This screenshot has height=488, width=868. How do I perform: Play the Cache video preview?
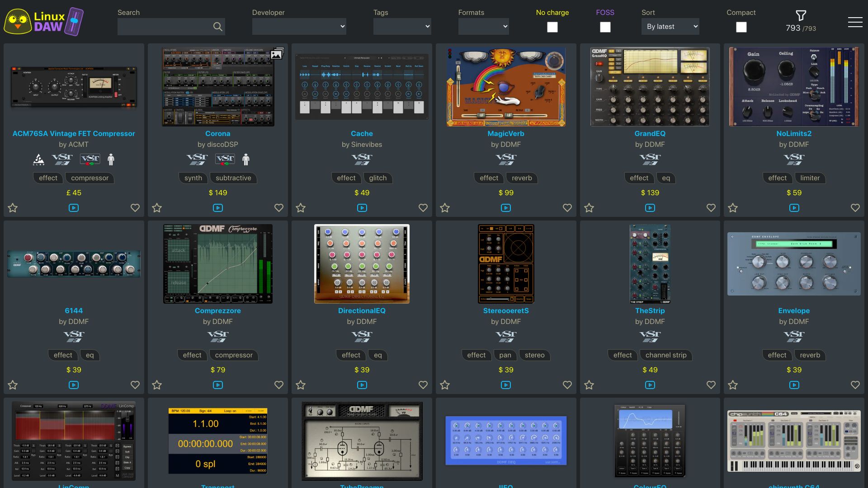tap(362, 208)
